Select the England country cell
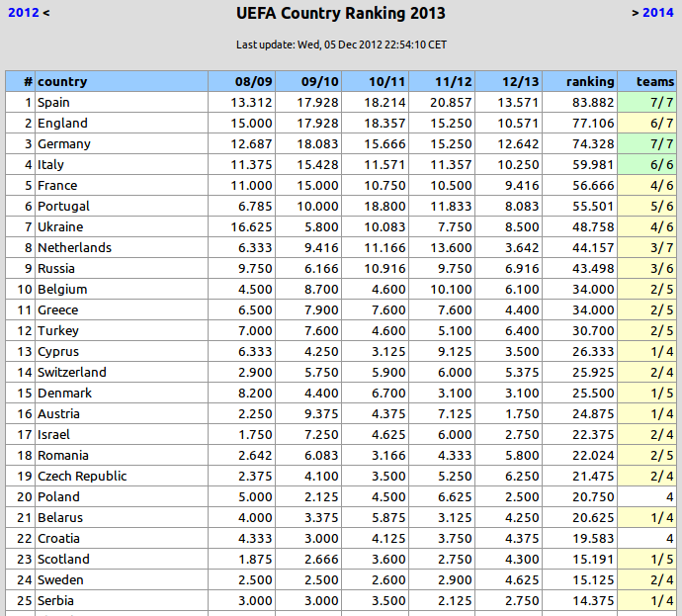 [122, 124]
